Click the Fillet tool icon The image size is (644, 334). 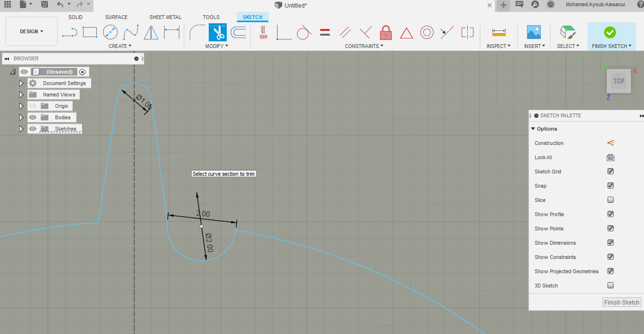[x=197, y=33]
